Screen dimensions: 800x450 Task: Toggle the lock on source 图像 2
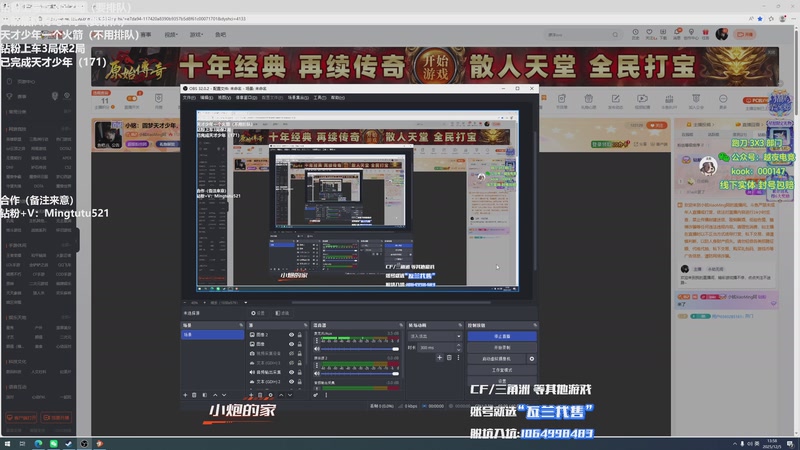pos(299,335)
